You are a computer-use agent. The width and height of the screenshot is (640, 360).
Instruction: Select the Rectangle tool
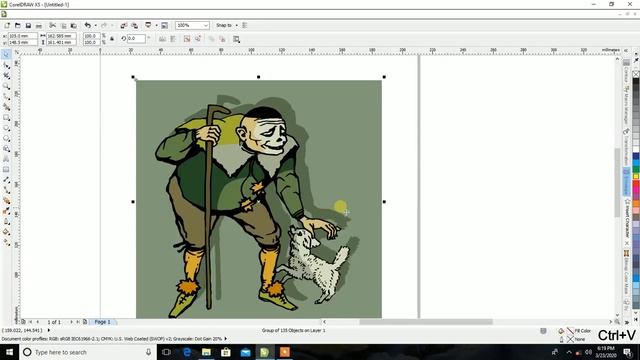tap(6, 118)
